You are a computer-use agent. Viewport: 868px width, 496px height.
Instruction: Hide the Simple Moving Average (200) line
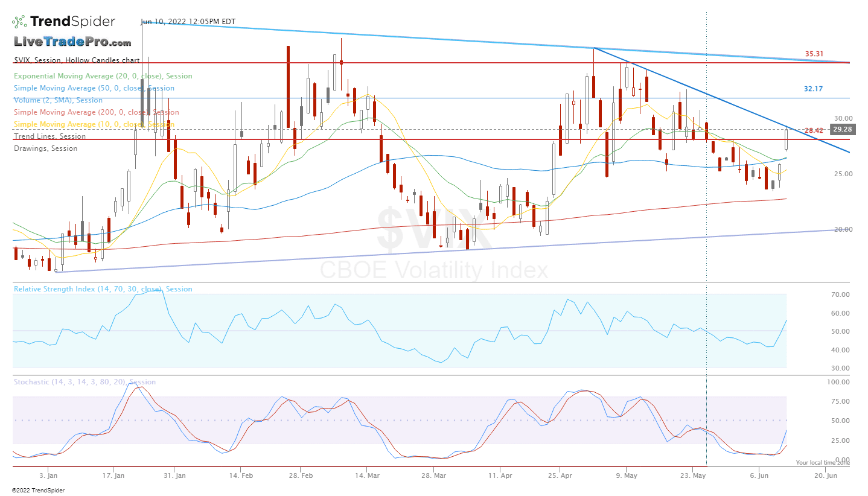coord(97,112)
